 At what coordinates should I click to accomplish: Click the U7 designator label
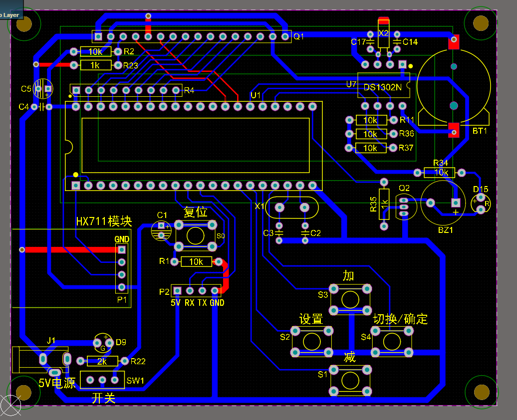point(351,84)
